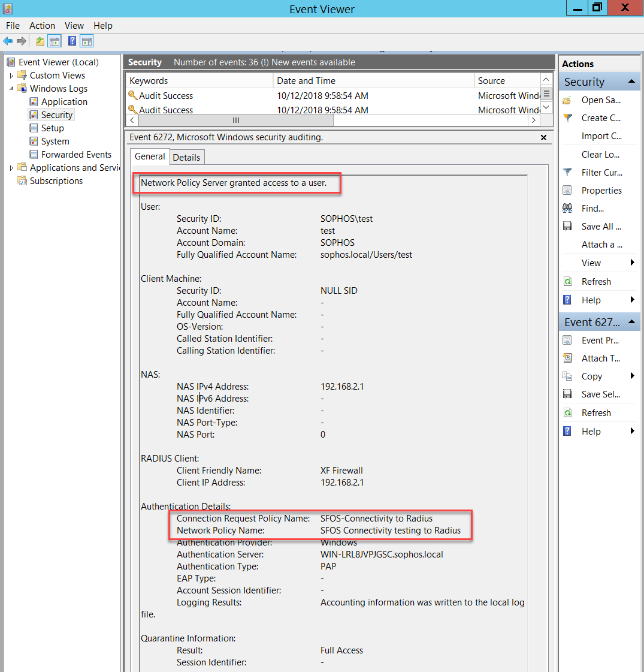This screenshot has height=672, width=644.
Task: Click Refresh in the Event actions section
Action: click(596, 412)
